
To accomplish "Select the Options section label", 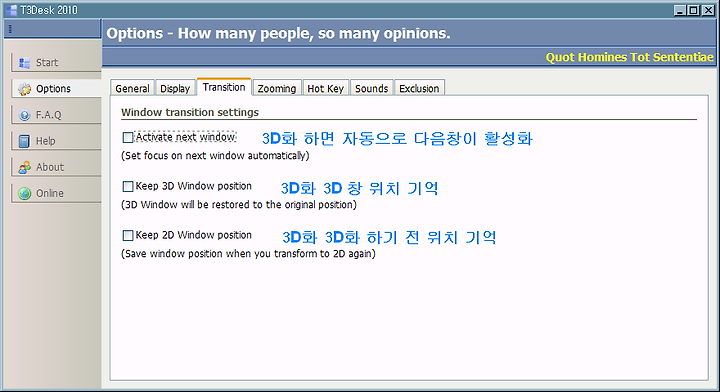I will 53,89.
